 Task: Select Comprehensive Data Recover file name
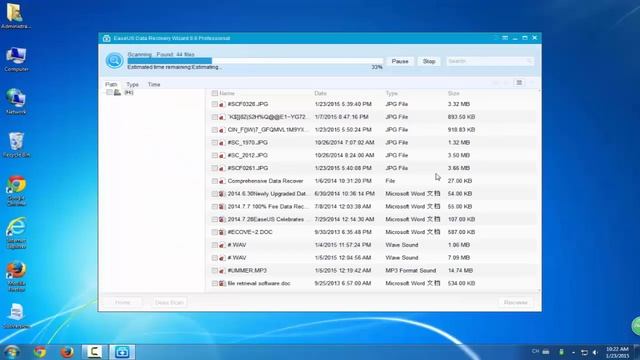click(265, 181)
